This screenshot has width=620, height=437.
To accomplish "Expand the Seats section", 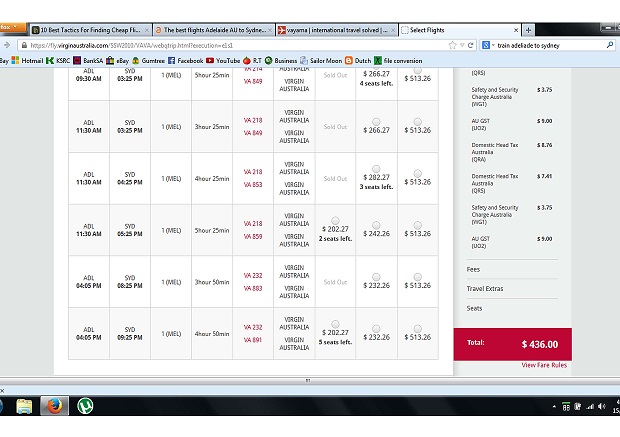I will coord(474,308).
